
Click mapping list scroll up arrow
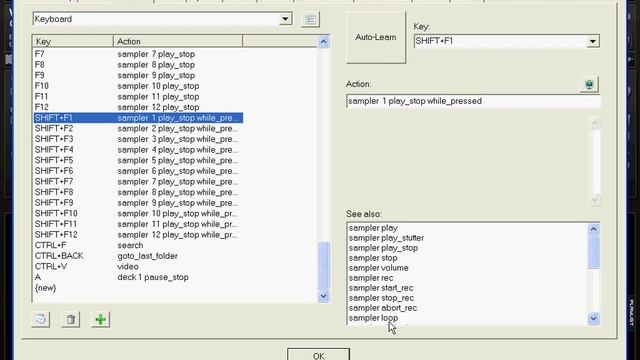point(323,42)
